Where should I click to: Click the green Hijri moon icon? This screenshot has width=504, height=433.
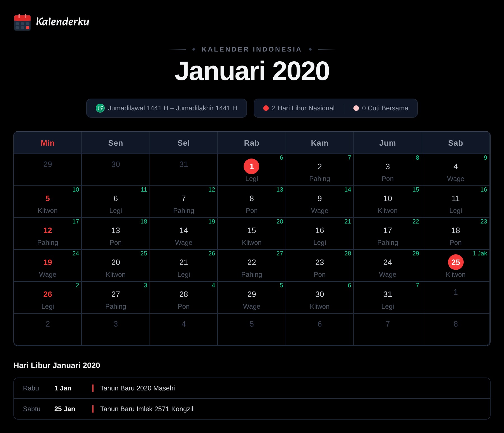coord(100,108)
